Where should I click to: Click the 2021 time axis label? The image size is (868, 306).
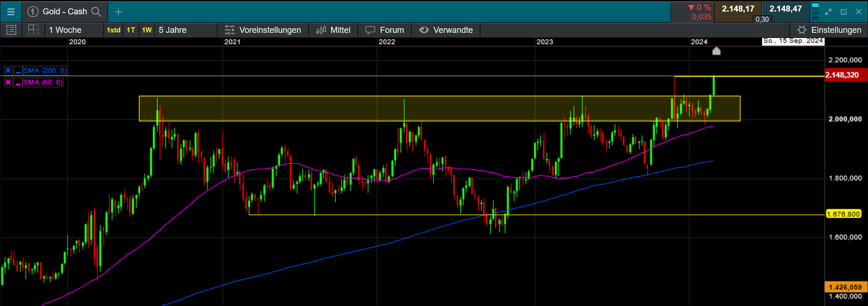click(232, 42)
